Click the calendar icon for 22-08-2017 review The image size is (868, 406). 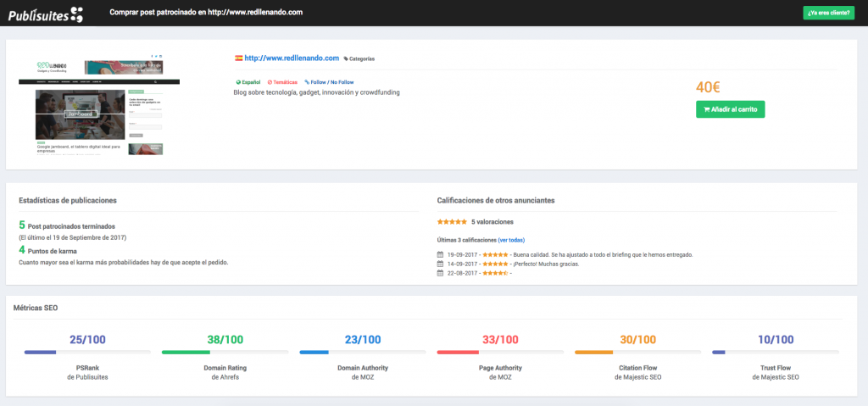[440, 273]
